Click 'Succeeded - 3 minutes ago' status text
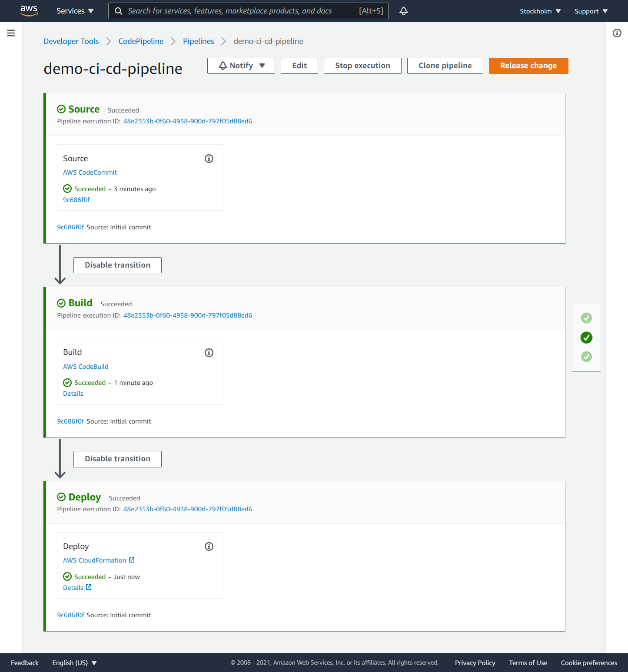 pos(115,189)
